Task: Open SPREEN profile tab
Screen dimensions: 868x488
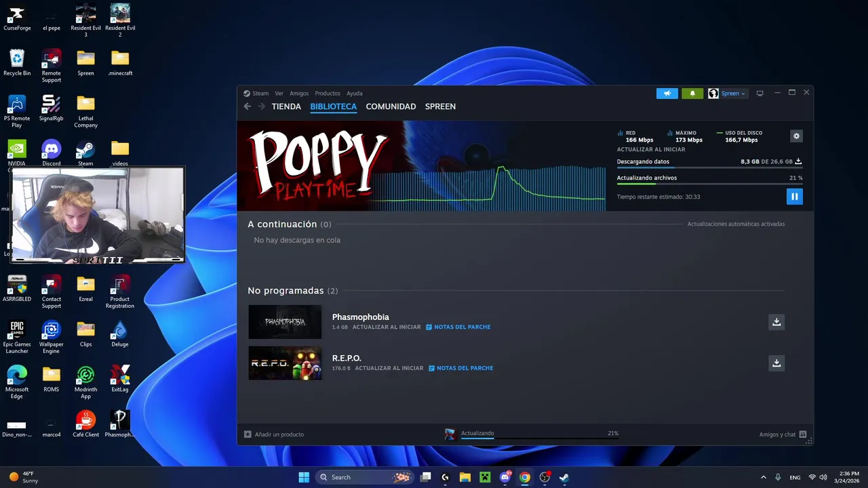Action: click(x=440, y=106)
